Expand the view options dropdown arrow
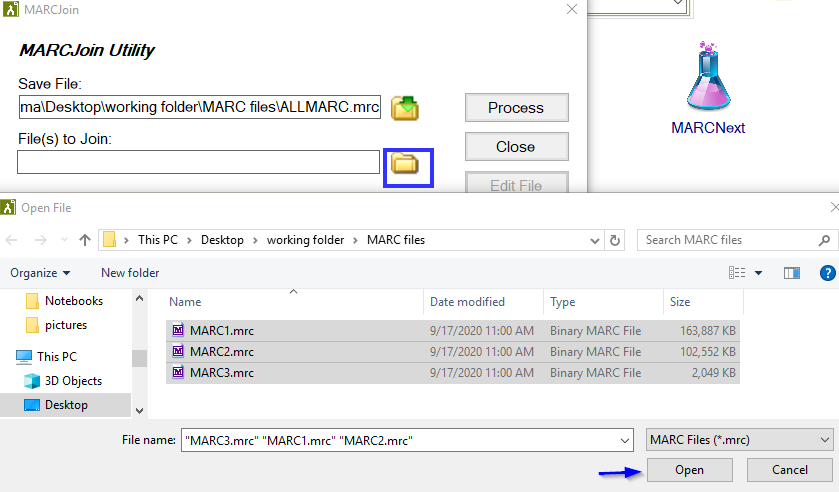839x492 pixels. click(758, 273)
